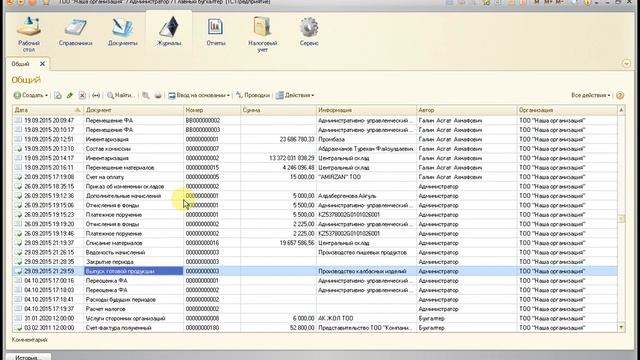The height and width of the screenshot is (360, 640).
Task: Open the Ввод на основании dropdown
Action: [199, 95]
